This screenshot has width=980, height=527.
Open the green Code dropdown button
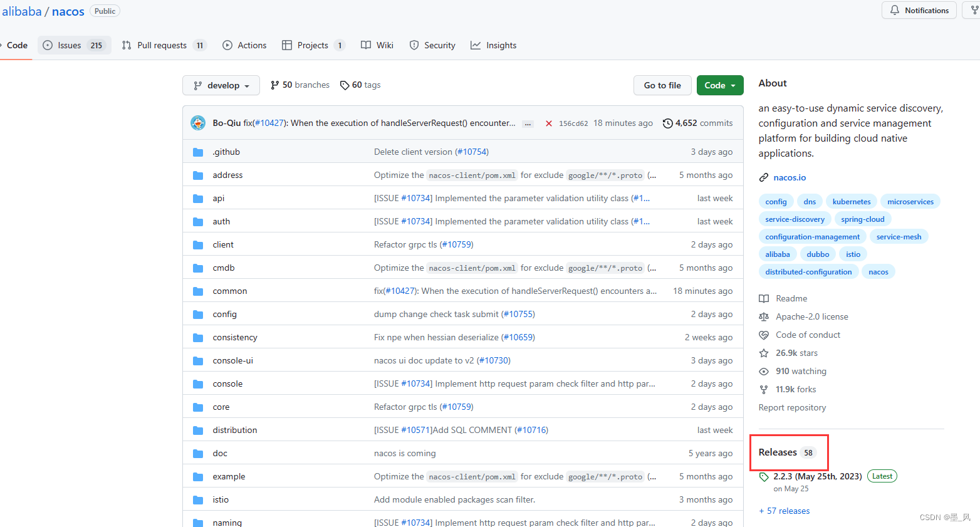point(720,85)
